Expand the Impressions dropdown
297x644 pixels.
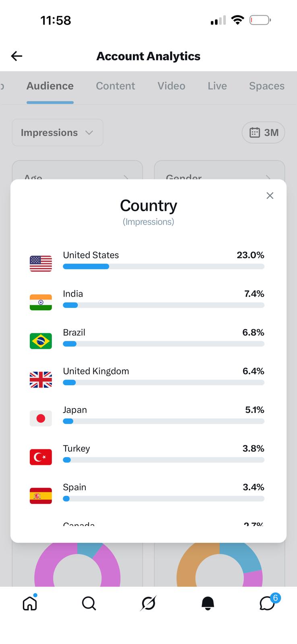pyautogui.click(x=58, y=132)
